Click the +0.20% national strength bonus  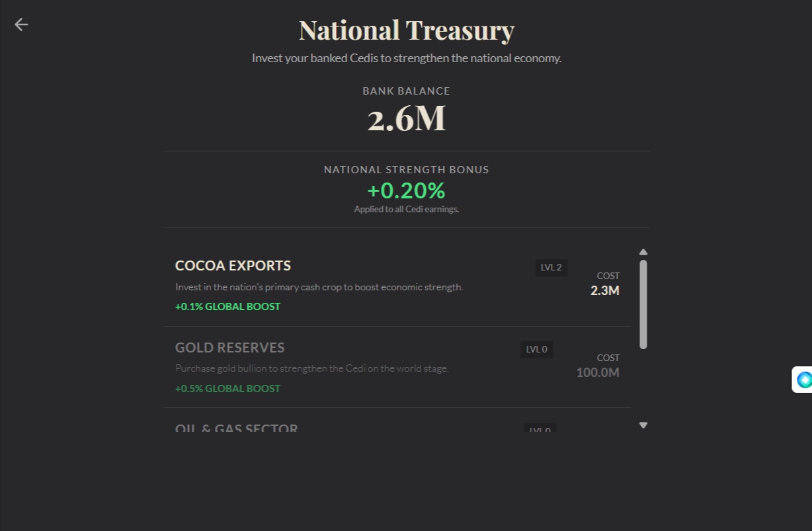pyautogui.click(x=406, y=190)
